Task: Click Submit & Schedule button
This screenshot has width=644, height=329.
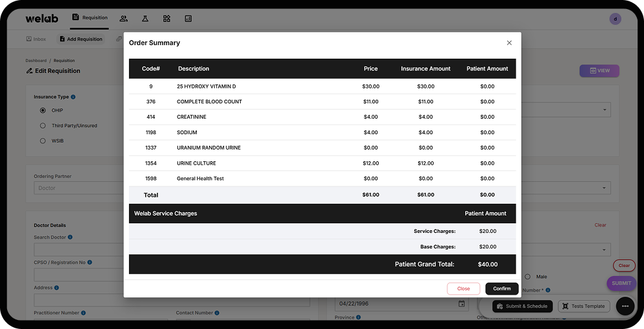Action: point(523,306)
